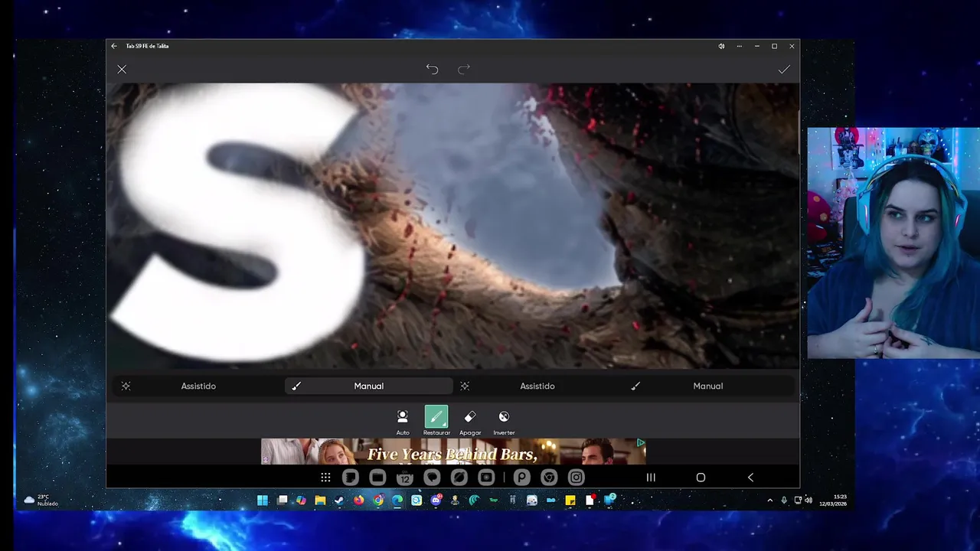This screenshot has height=551, width=980.
Task: Open the files app in the tablet dock
Action: point(377,478)
